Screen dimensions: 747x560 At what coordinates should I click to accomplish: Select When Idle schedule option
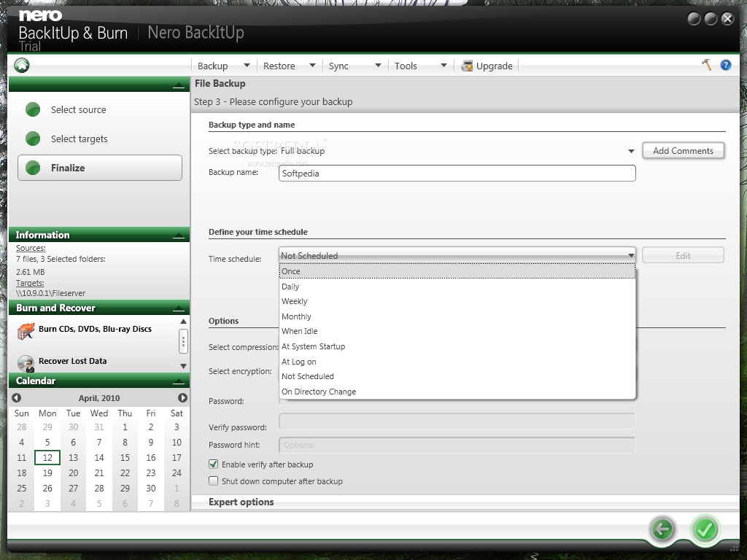point(457,331)
